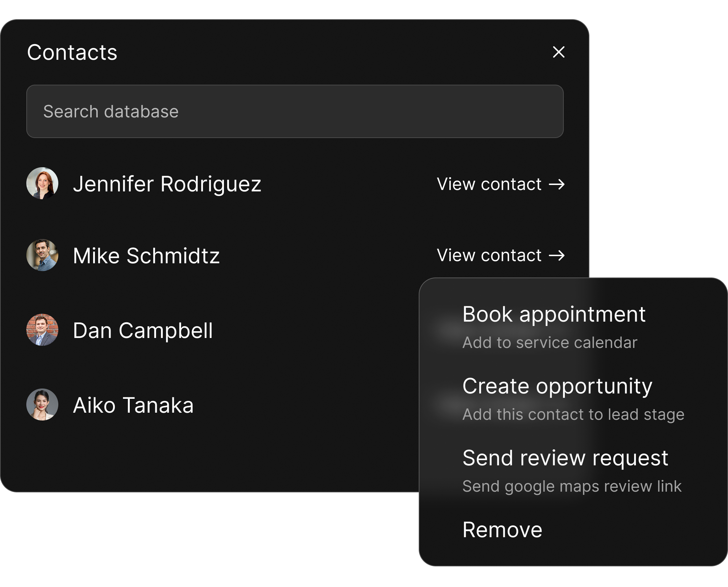Choose Book appointment from the context menu
Viewport: 728px width, 587px height.
[x=553, y=314]
